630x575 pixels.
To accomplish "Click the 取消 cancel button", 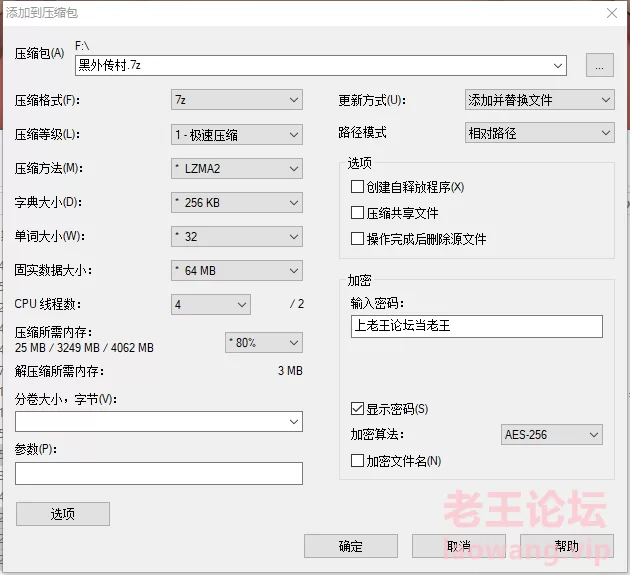I will pyautogui.click(x=458, y=546).
